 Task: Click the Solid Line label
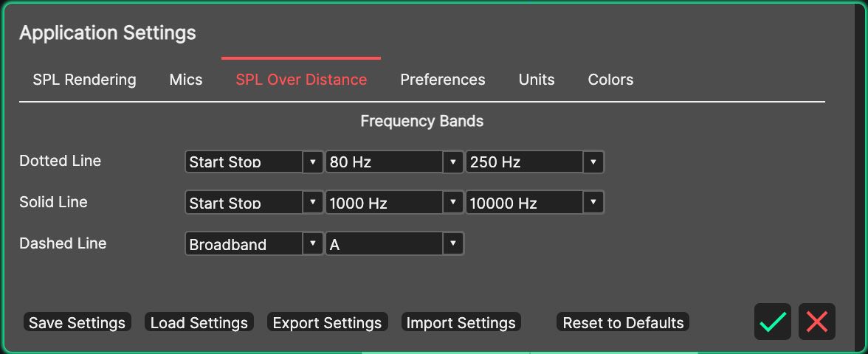click(53, 202)
